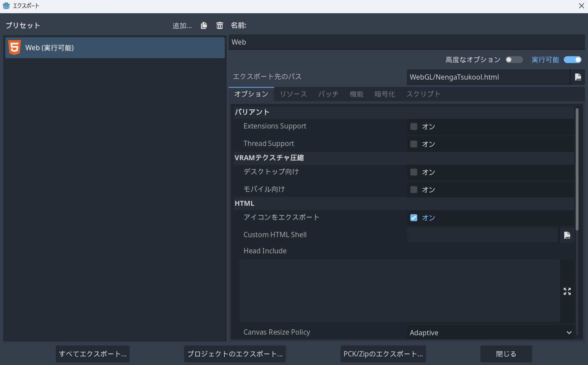Screen dimensions: 588x365
Task: Click the プロジェクトのエクスポート button
Action: coord(235,354)
